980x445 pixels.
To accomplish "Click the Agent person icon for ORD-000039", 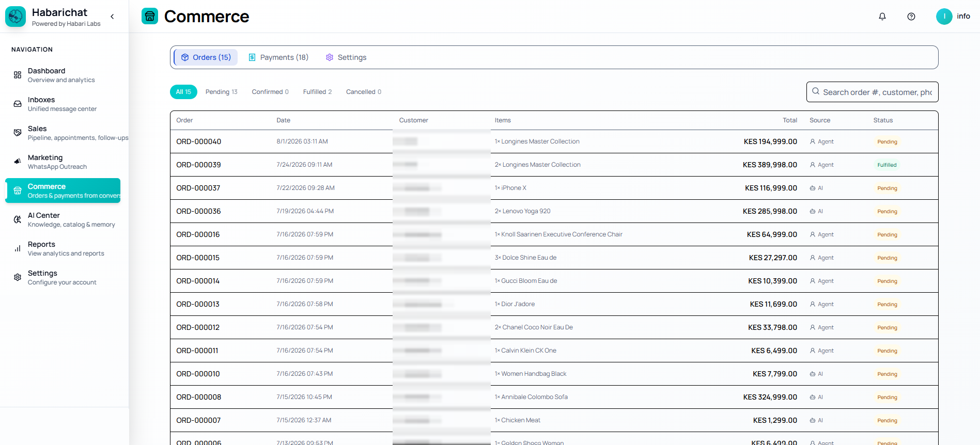I will click(813, 165).
